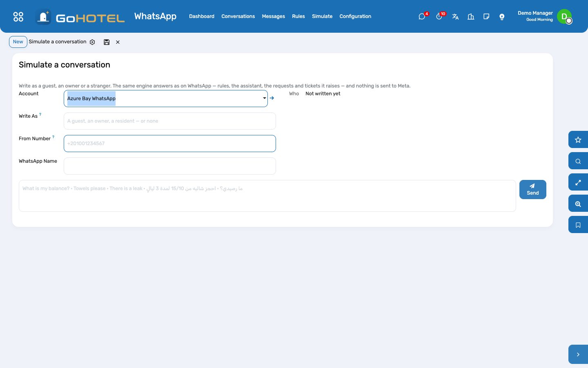
Task: Click into the message text area
Action: click(x=267, y=196)
